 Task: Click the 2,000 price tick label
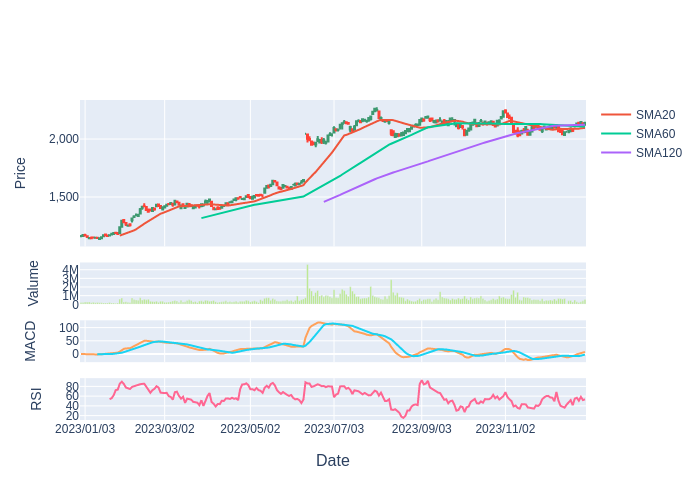pos(64,139)
